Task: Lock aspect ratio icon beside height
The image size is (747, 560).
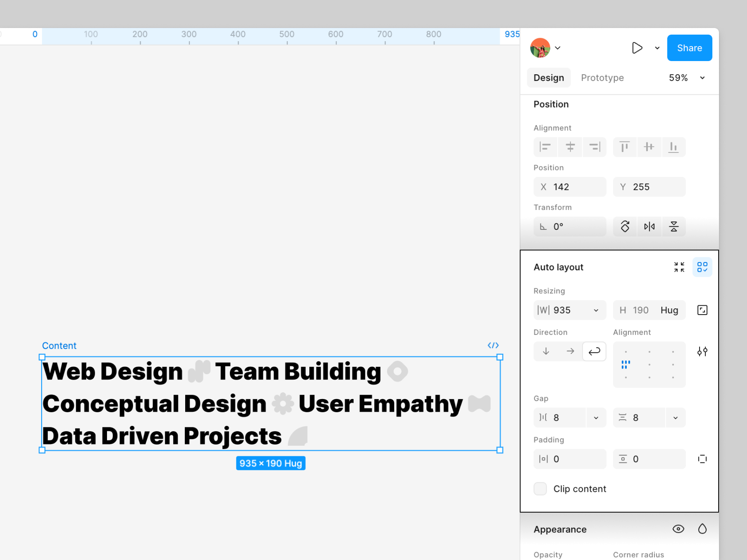Action: [x=702, y=310]
